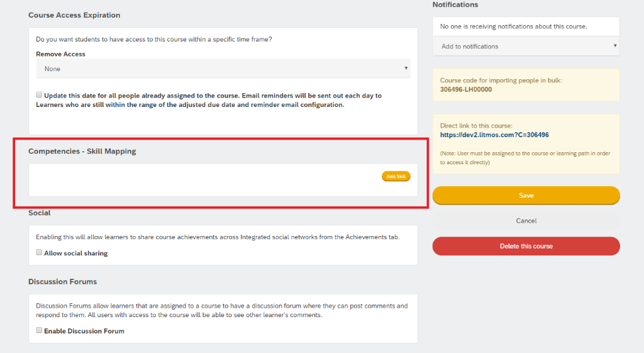Click Cancel below the Save button

(x=526, y=221)
